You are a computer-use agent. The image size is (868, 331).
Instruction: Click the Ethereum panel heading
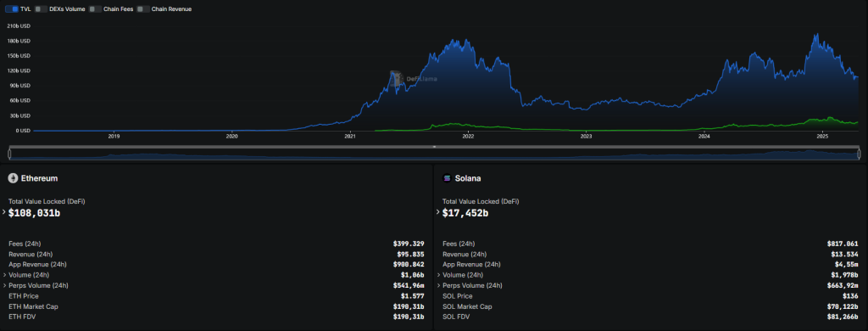tap(39, 178)
